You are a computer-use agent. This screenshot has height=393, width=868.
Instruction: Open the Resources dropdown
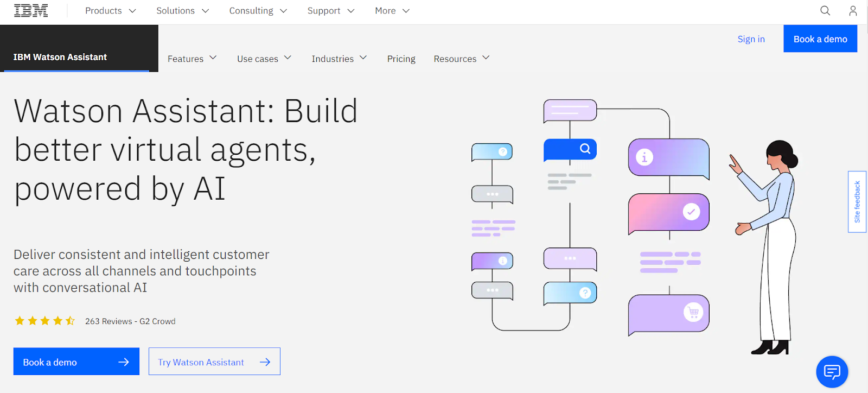click(462, 59)
